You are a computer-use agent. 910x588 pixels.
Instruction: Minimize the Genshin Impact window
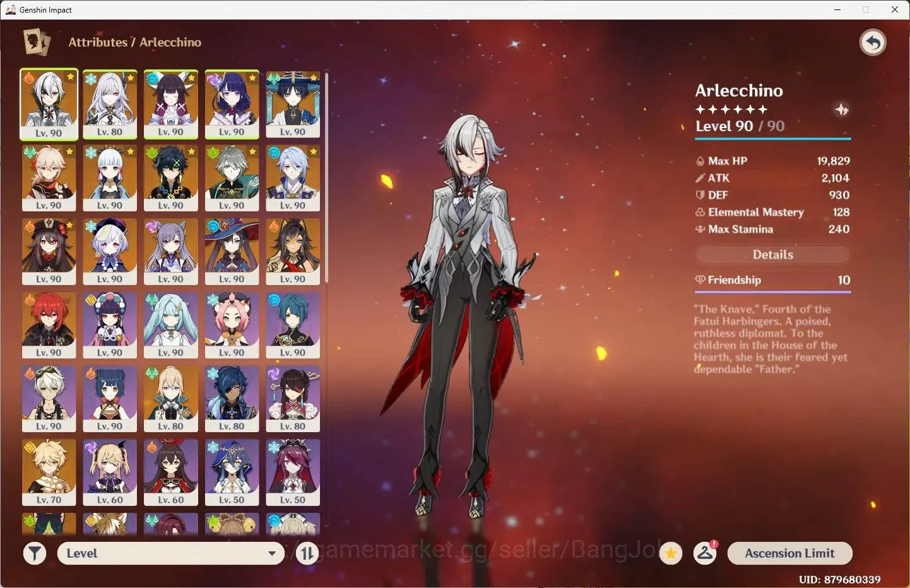pyautogui.click(x=837, y=9)
